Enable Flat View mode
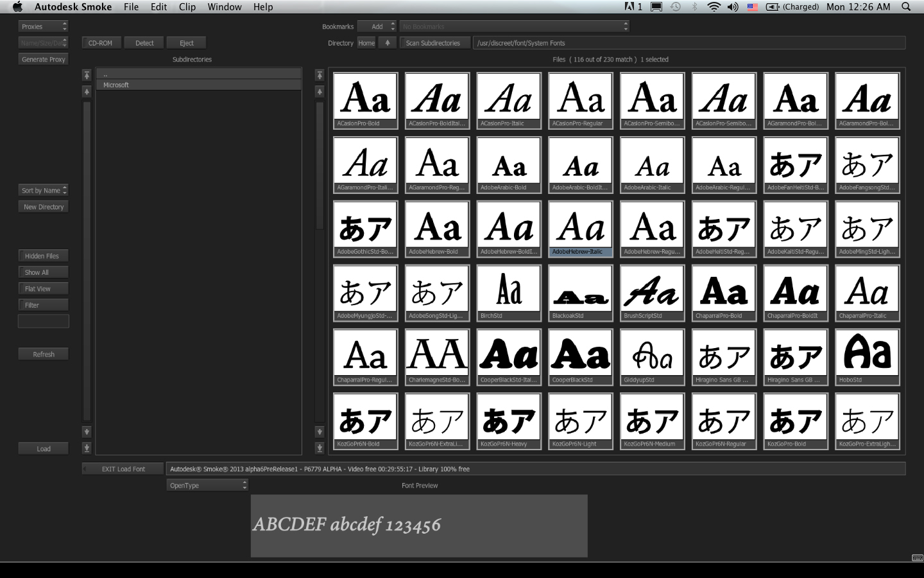Screen dimensions: 924x578 click(43, 289)
